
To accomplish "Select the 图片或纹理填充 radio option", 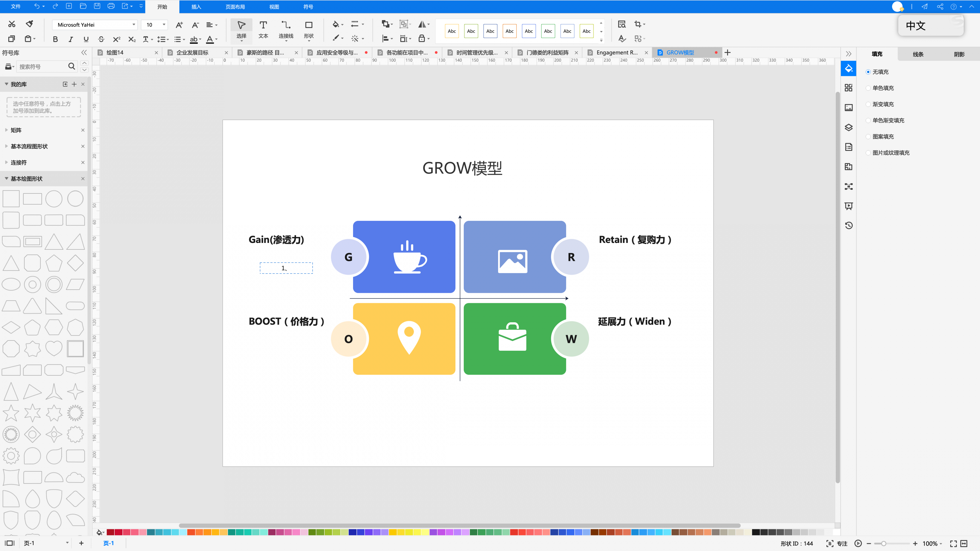I will click(x=868, y=153).
